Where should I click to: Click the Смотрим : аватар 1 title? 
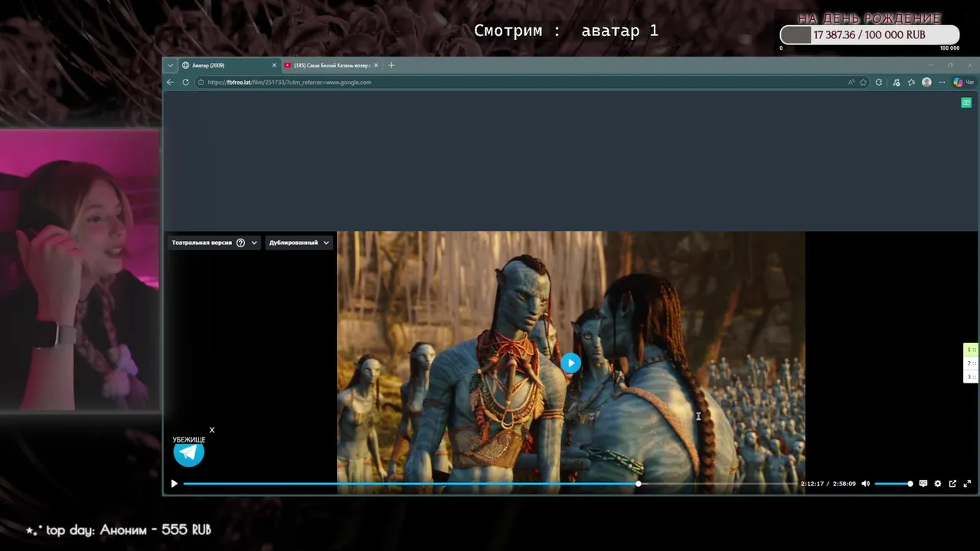[x=566, y=31]
